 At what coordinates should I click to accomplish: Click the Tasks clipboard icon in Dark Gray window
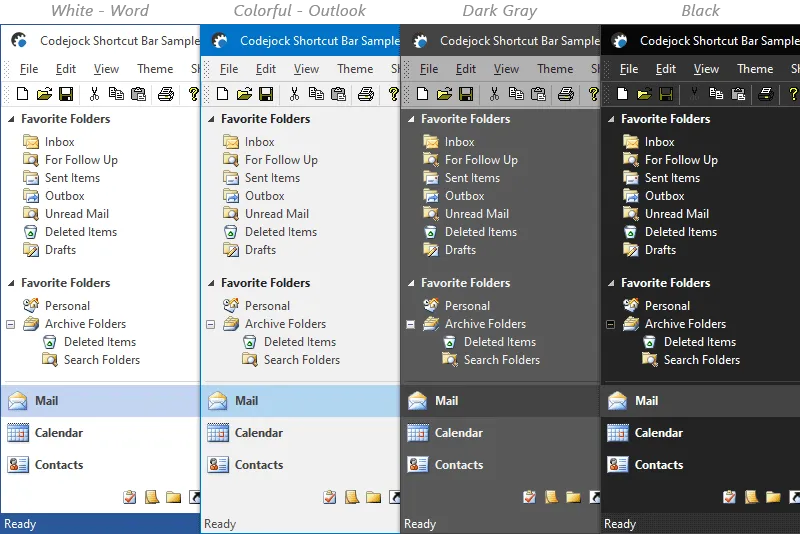tap(530, 496)
